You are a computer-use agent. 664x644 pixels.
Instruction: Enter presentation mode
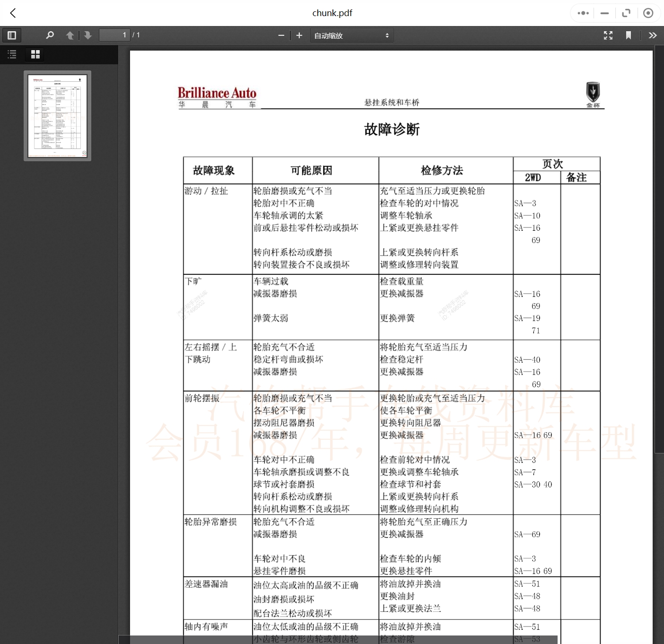point(608,35)
